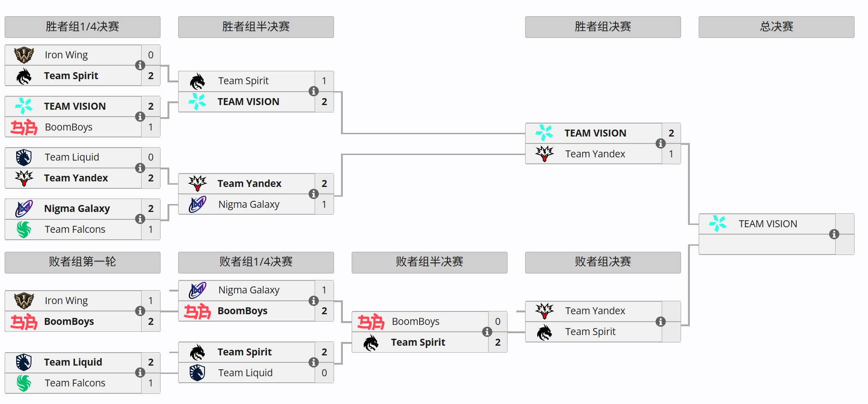The width and height of the screenshot is (868, 404).
Task: View info for upper semifinal Team Spirit vs Team Vision
Action: (x=313, y=91)
